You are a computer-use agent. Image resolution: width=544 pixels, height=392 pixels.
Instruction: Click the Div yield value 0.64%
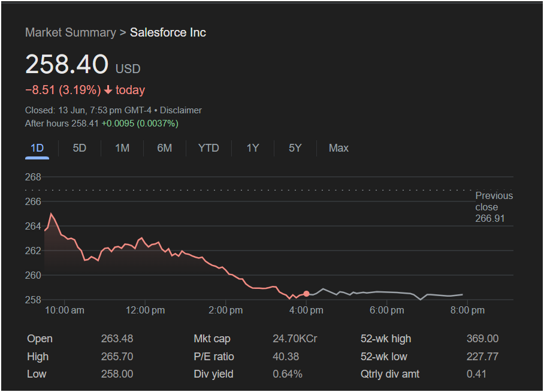tap(288, 374)
